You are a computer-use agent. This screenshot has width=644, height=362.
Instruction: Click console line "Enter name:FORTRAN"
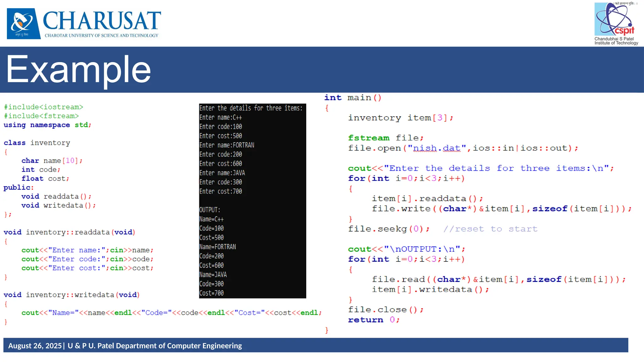(227, 145)
